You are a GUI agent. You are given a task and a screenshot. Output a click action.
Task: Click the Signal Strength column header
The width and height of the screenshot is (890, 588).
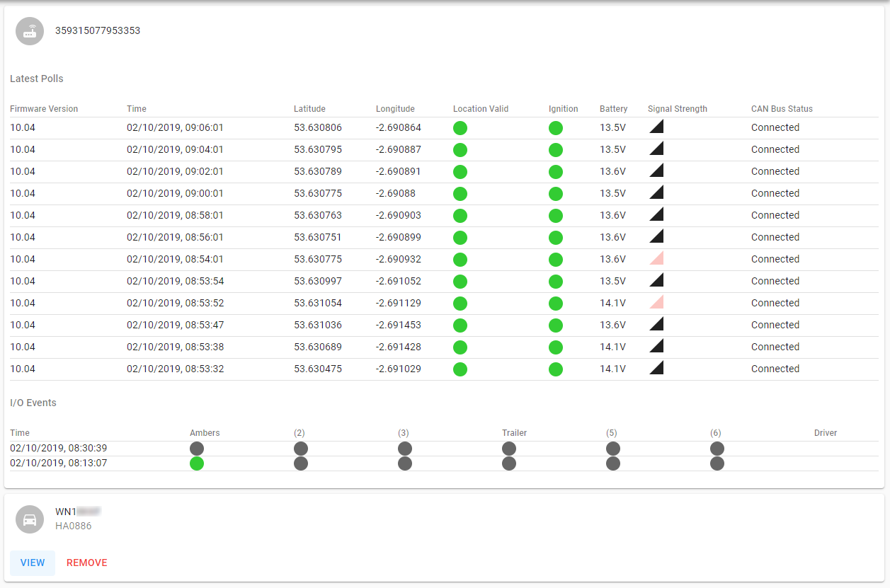click(677, 108)
